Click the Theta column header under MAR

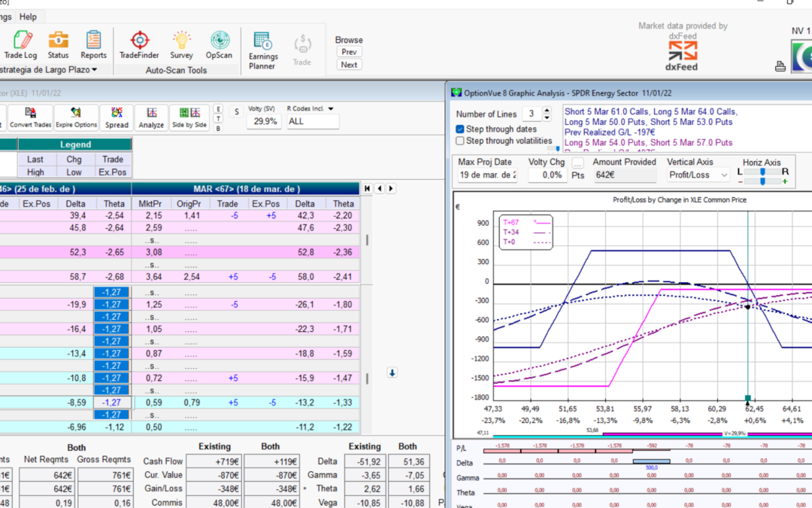point(344,204)
